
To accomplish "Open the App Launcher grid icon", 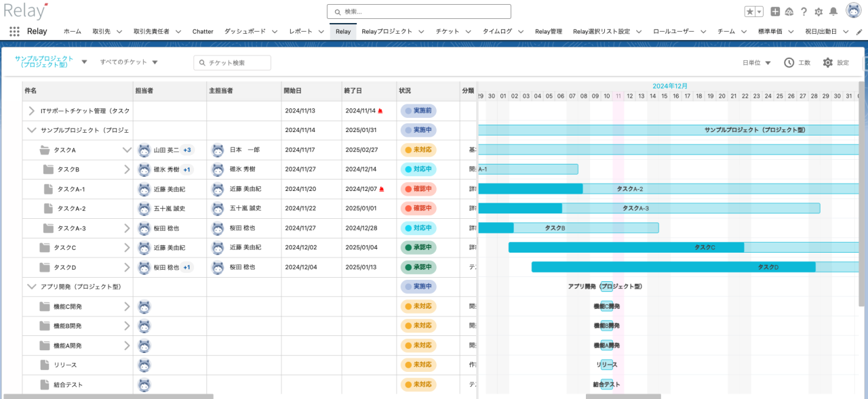I will 14,31.
